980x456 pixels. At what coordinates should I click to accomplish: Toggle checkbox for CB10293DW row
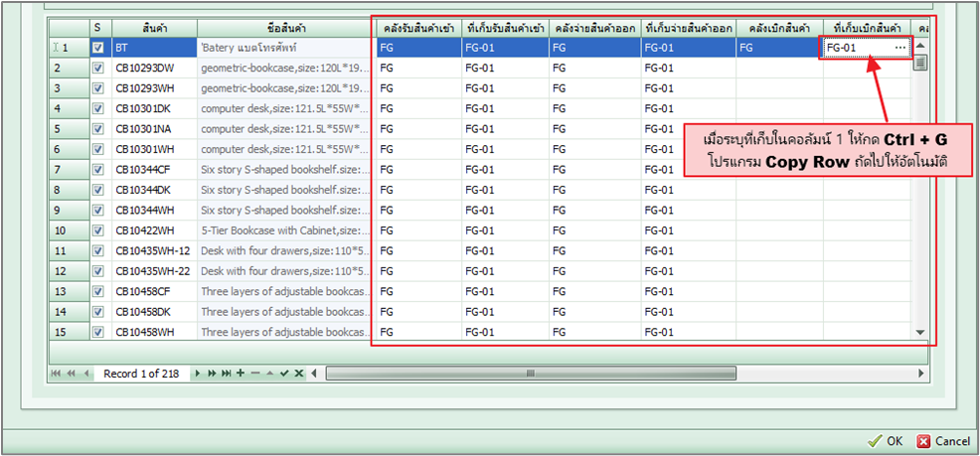tap(97, 68)
